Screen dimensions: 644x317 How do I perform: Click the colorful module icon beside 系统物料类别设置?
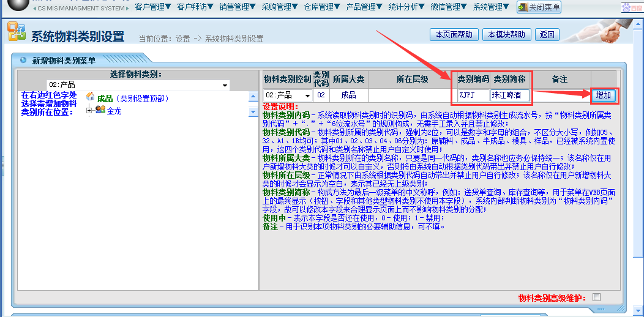tap(17, 32)
